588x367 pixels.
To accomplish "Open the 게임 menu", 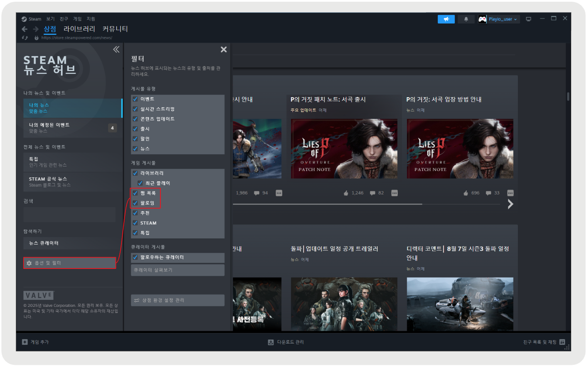I will click(77, 19).
